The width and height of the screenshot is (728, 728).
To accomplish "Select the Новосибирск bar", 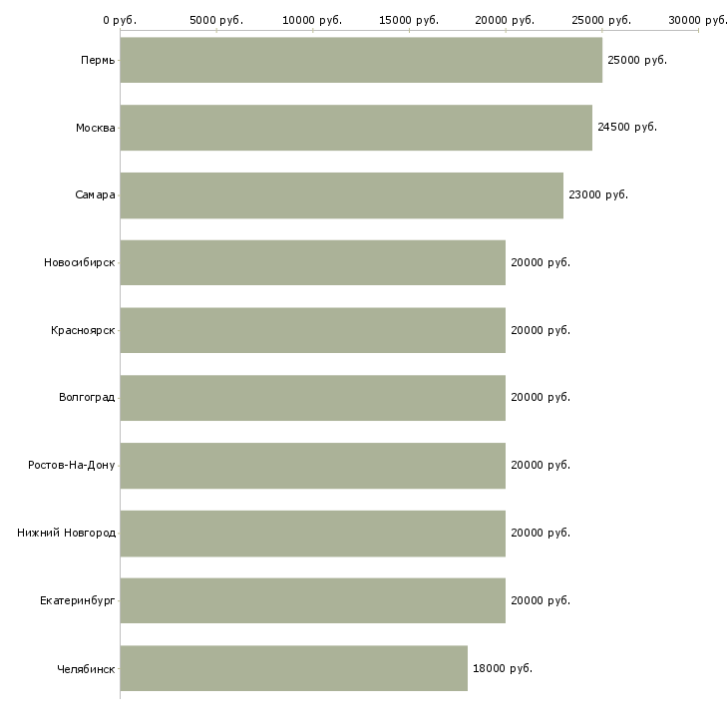I will tap(313, 263).
